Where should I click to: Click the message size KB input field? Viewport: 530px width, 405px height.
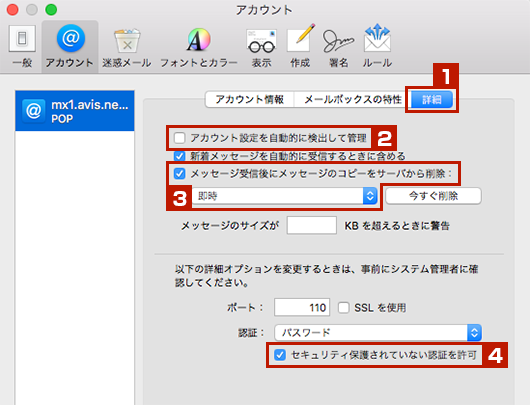(x=312, y=225)
